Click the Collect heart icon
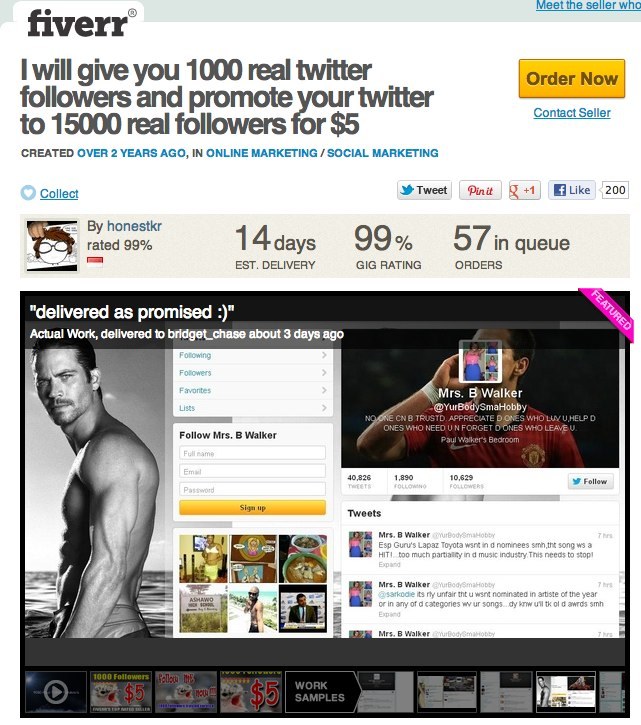The width and height of the screenshot is (641, 725). click(x=28, y=193)
